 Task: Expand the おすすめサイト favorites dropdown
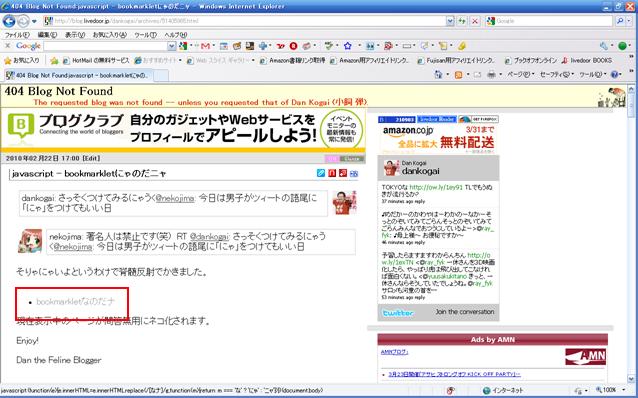pyautogui.click(x=180, y=61)
